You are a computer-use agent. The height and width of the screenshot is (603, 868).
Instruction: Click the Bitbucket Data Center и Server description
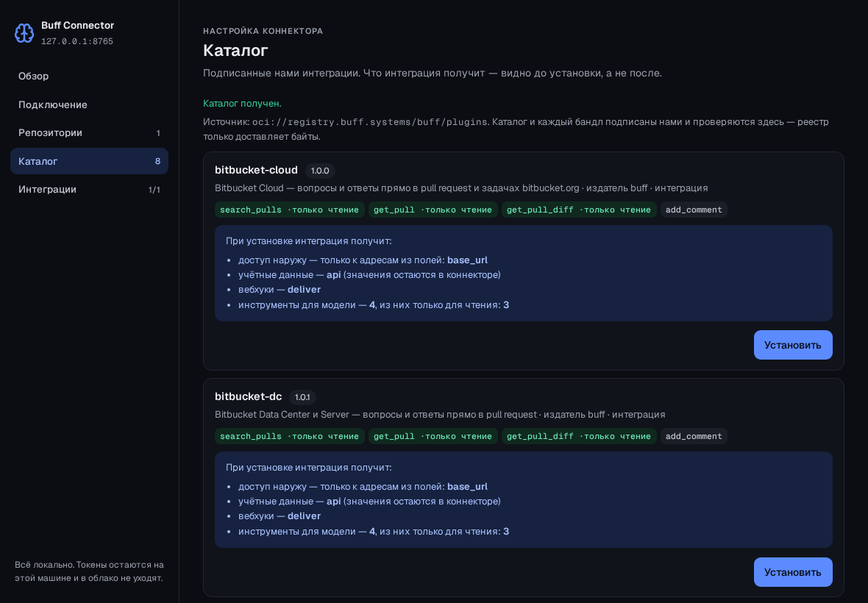(x=440, y=414)
